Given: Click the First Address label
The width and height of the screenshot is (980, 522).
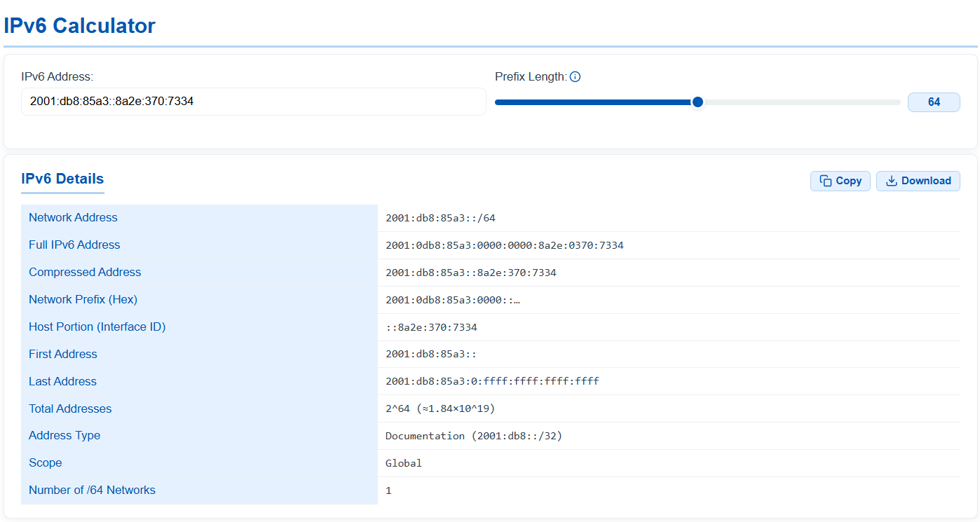Looking at the screenshot, I should click(x=63, y=355).
